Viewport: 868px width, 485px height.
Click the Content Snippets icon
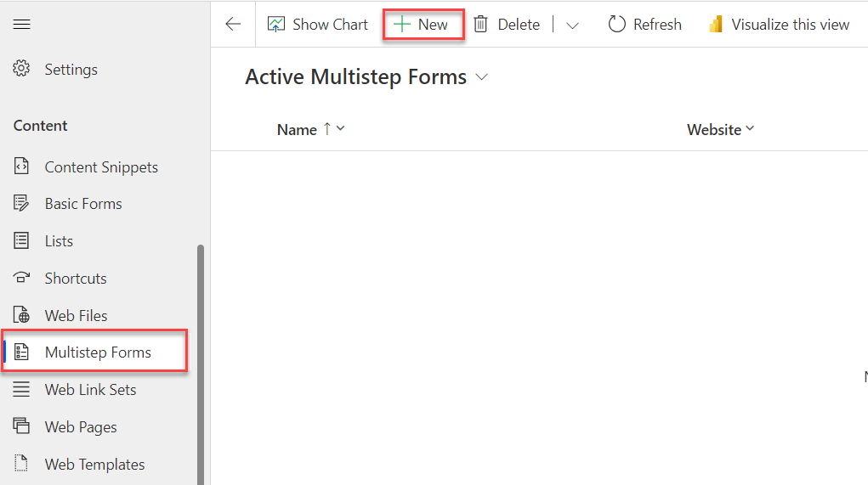tap(22, 166)
